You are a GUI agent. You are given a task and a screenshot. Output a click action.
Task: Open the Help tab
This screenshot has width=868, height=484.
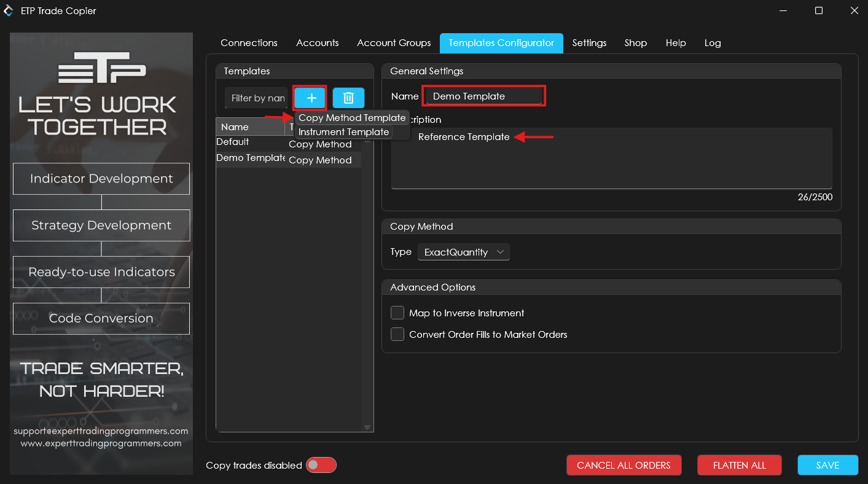pos(675,43)
